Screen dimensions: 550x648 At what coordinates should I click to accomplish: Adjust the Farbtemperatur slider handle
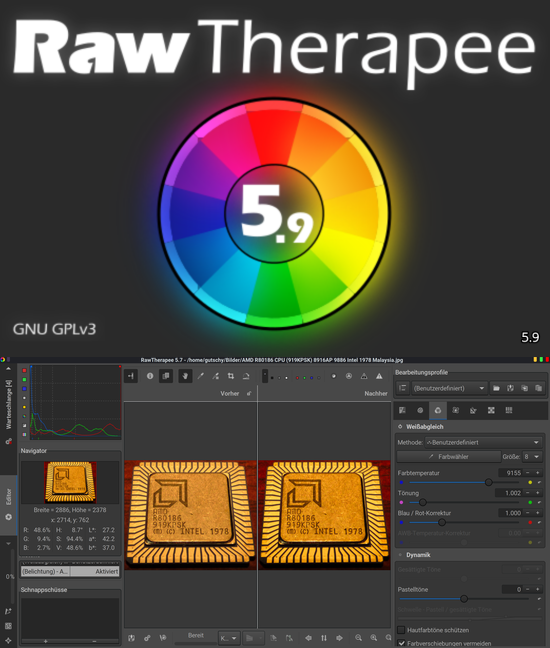488,482
